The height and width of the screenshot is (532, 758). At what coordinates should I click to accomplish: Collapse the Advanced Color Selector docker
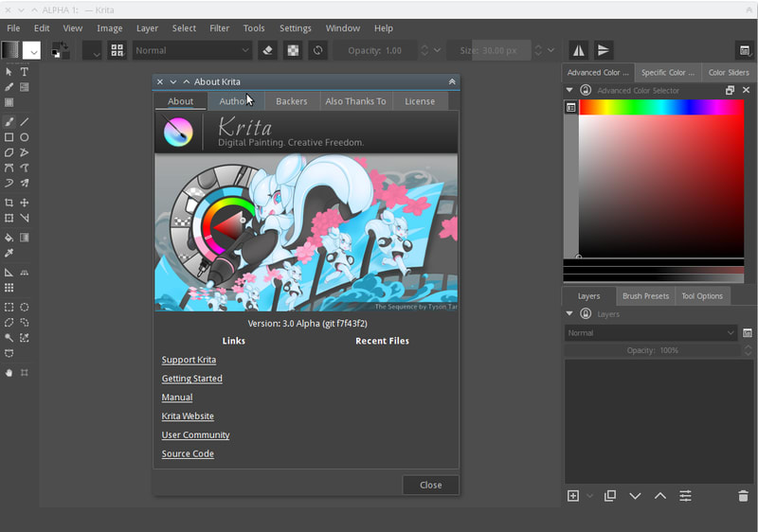[569, 91]
